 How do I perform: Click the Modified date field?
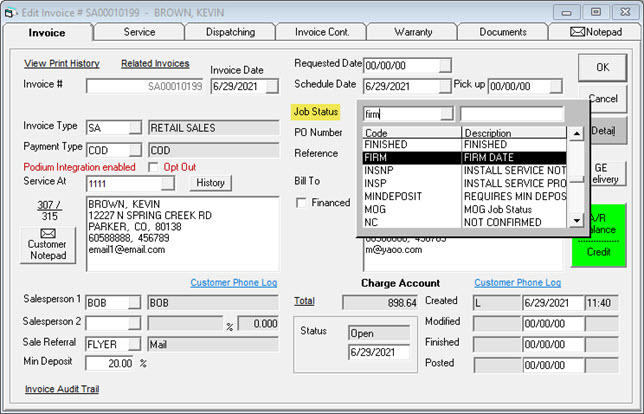click(553, 324)
